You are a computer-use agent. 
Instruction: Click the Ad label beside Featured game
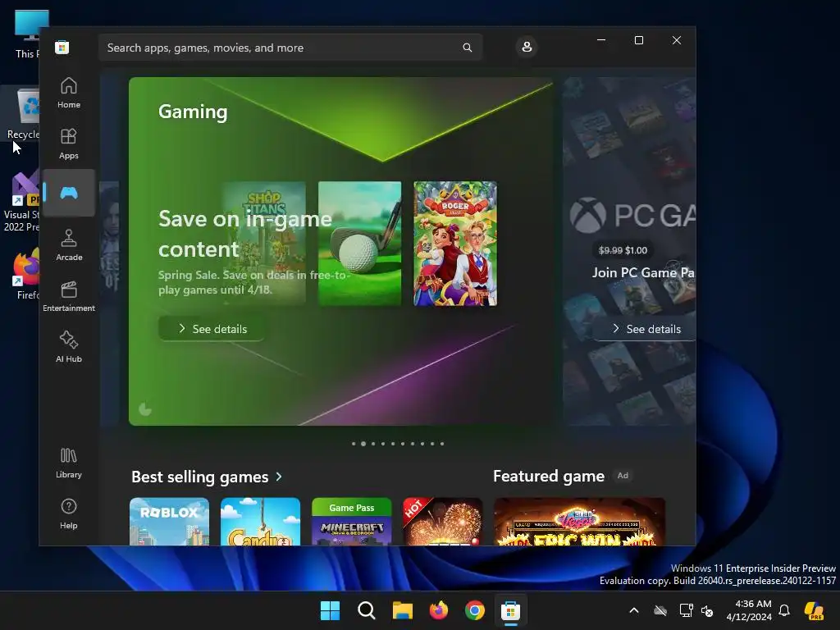pyautogui.click(x=623, y=475)
